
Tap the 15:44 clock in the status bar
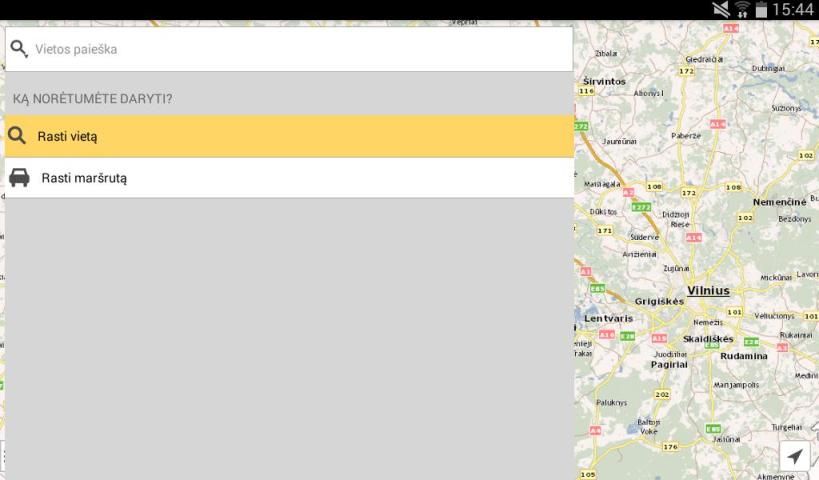click(793, 10)
